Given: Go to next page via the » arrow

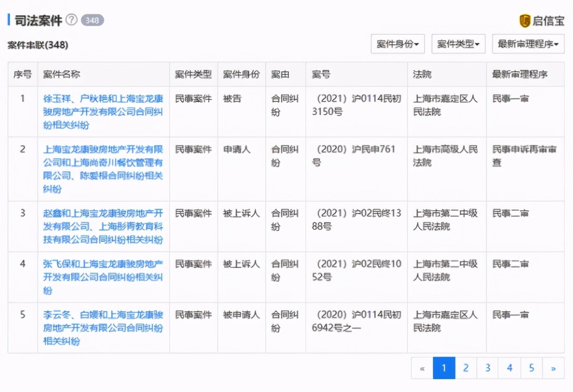Looking at the screenshot, I should click(x=553, y=368).
